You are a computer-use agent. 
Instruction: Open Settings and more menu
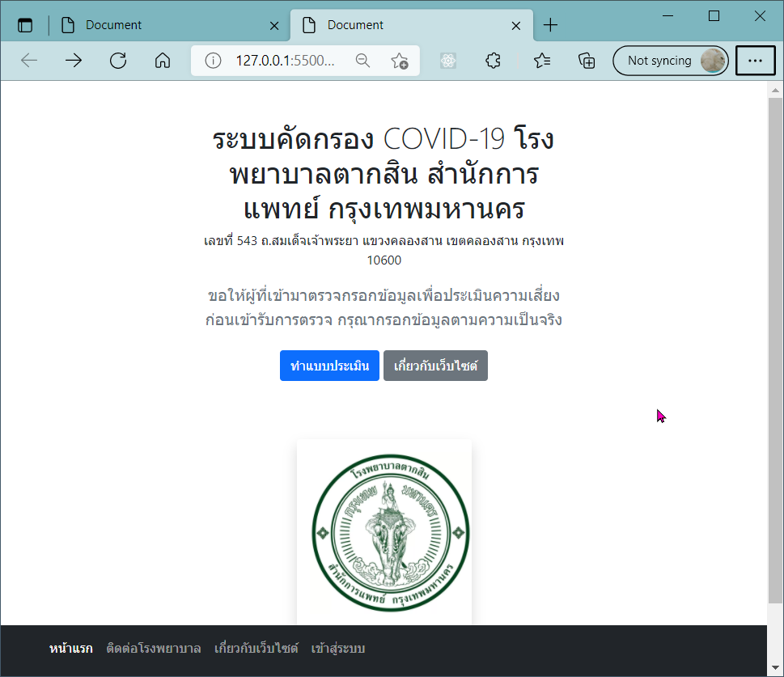[755, 61]
